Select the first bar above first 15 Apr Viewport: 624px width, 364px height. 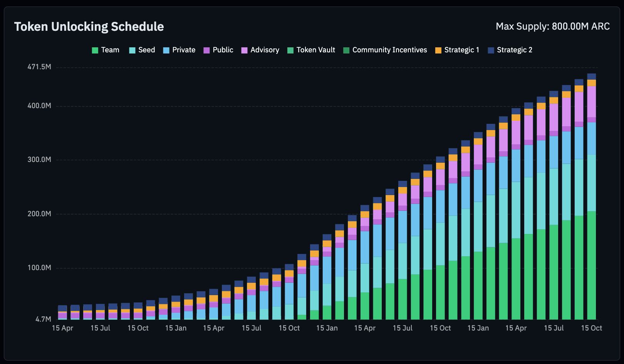pyautogui.click(x=62, y=312)
